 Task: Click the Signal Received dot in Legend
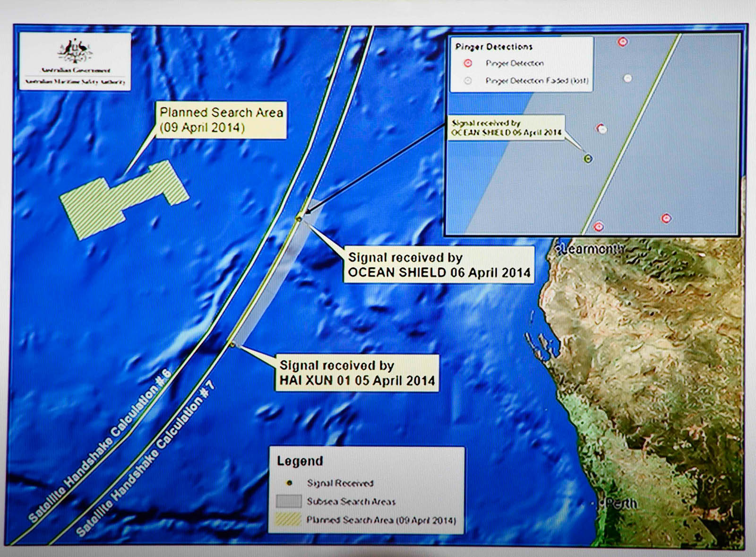tap(290, 483)
